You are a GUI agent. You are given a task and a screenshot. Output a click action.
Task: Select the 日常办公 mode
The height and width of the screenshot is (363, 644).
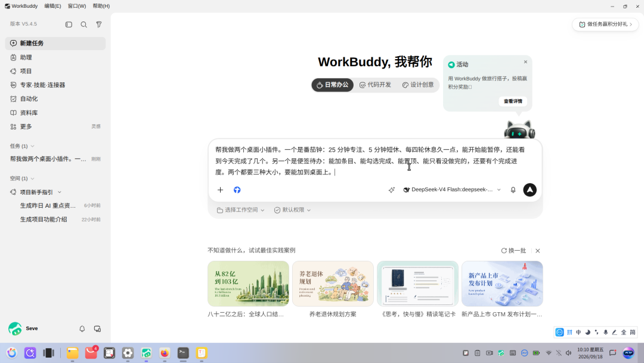(332, 85)
